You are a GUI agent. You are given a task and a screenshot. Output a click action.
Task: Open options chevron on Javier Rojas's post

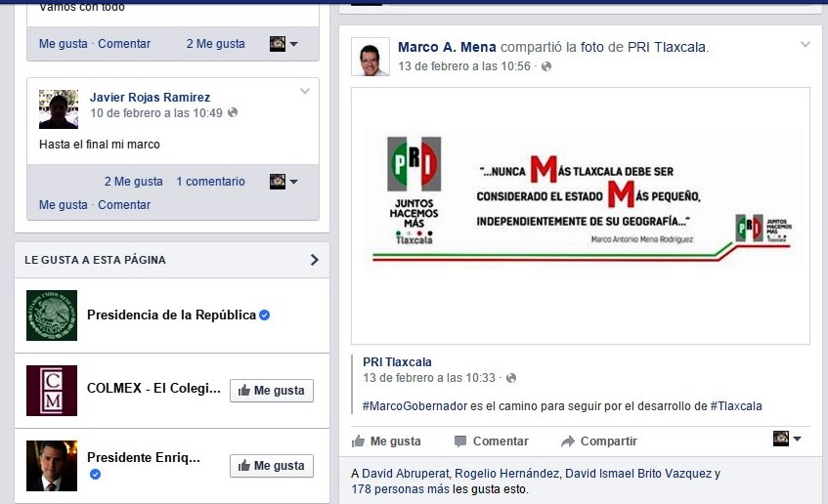[x=305, y=91]
